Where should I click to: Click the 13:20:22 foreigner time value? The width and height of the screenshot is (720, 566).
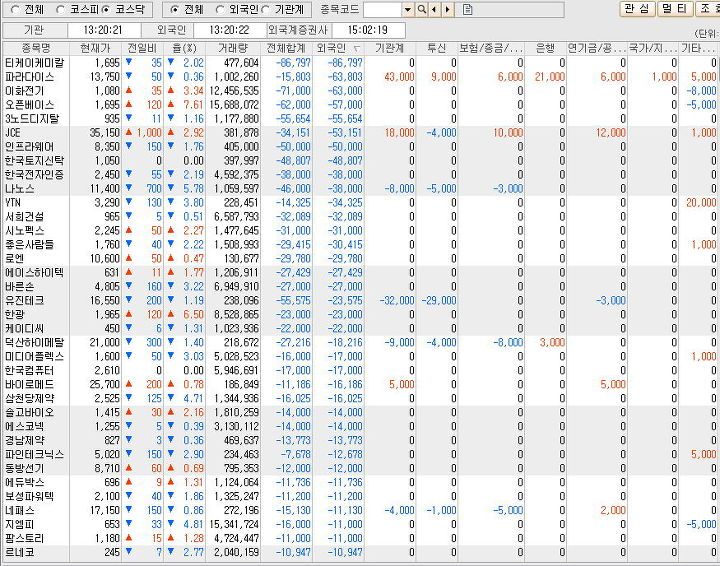click(229, 30)
